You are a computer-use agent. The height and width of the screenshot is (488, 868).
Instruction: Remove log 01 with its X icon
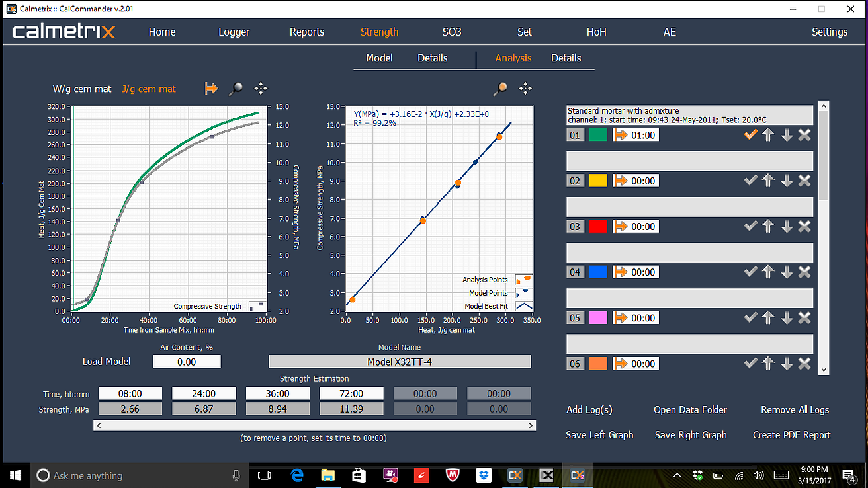[804, 135]
